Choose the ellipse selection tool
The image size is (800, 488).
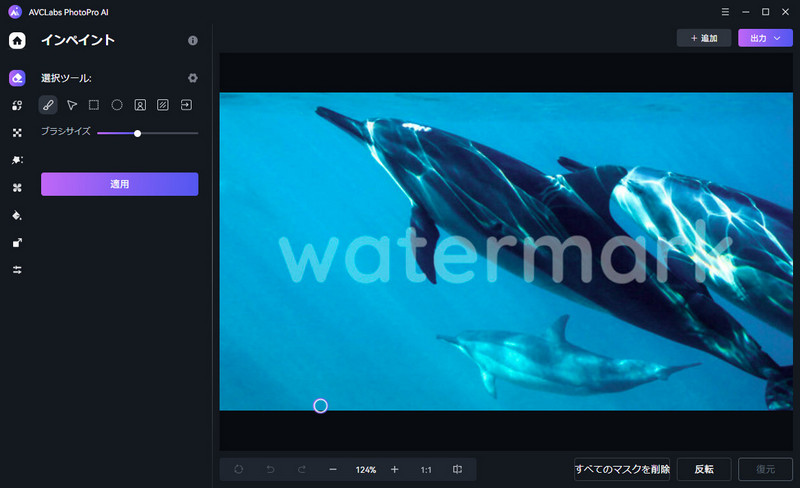[117, 105]
